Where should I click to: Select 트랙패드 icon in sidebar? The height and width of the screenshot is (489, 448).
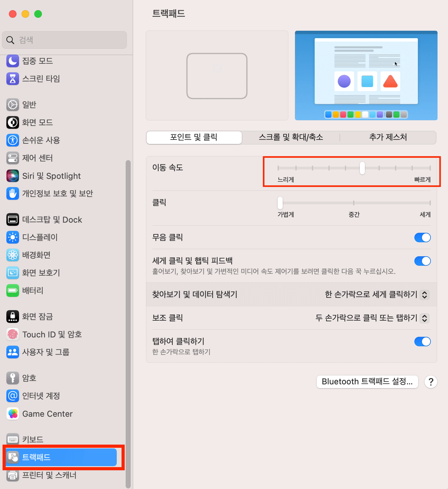(13, 457)
